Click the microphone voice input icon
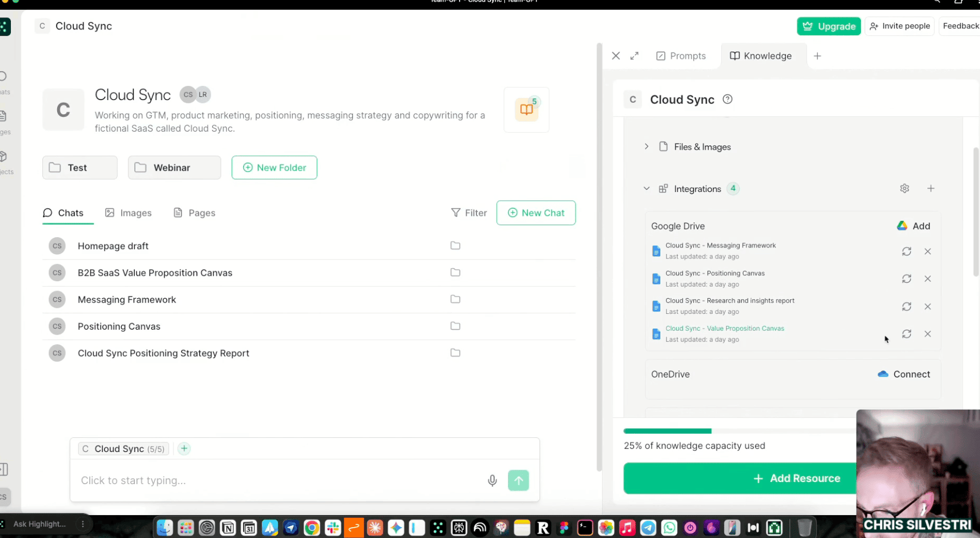The height and width of the screenshot is (538, 980). point(492,480)
